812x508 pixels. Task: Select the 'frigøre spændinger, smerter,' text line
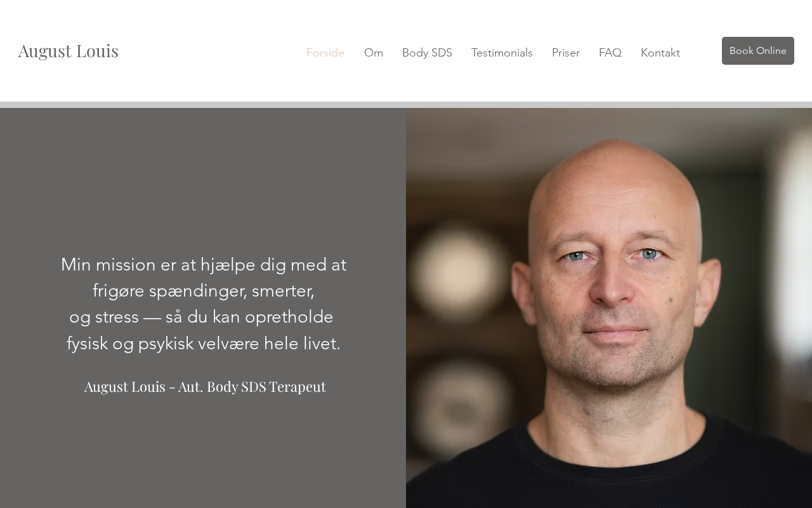click(x=204, y=291)
